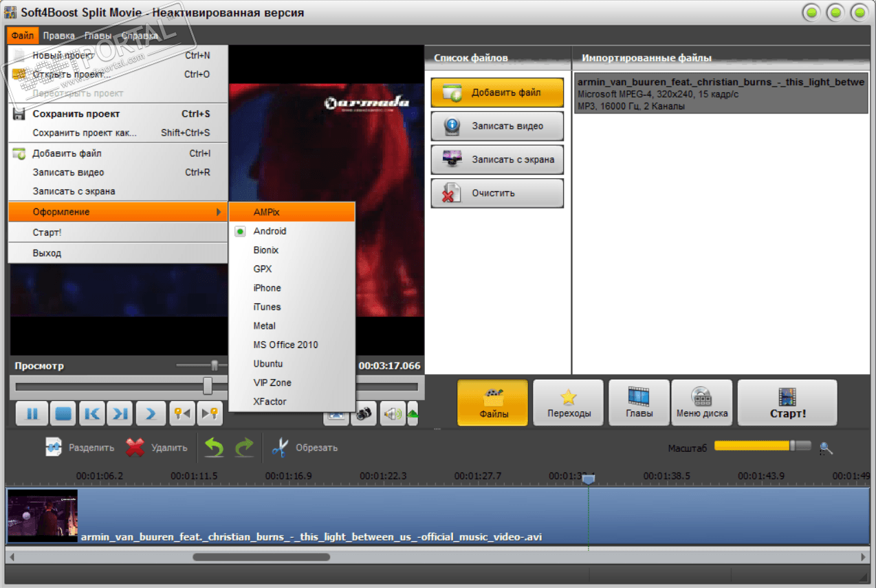Select the GPX skin
Viewport: 876px width, 588px height.
[292, 269]
